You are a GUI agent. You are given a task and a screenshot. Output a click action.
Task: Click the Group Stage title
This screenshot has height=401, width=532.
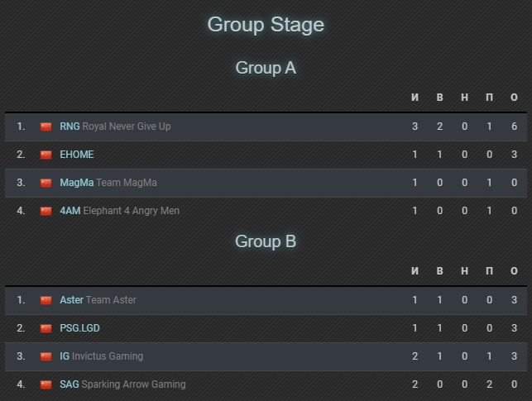[x=266, y=25]
